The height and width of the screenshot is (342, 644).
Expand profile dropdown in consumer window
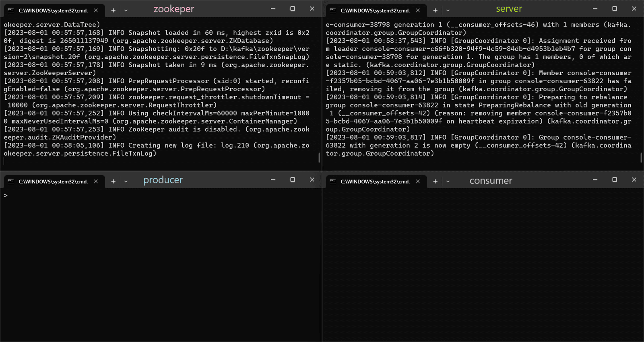point(448,181)
